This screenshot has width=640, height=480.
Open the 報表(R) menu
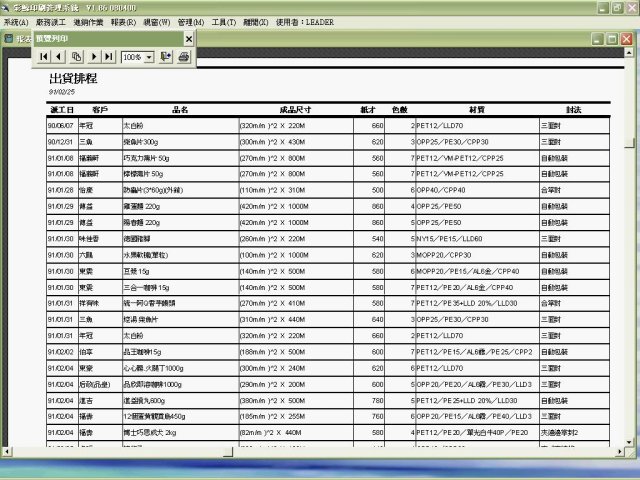(x=124, y=21)
